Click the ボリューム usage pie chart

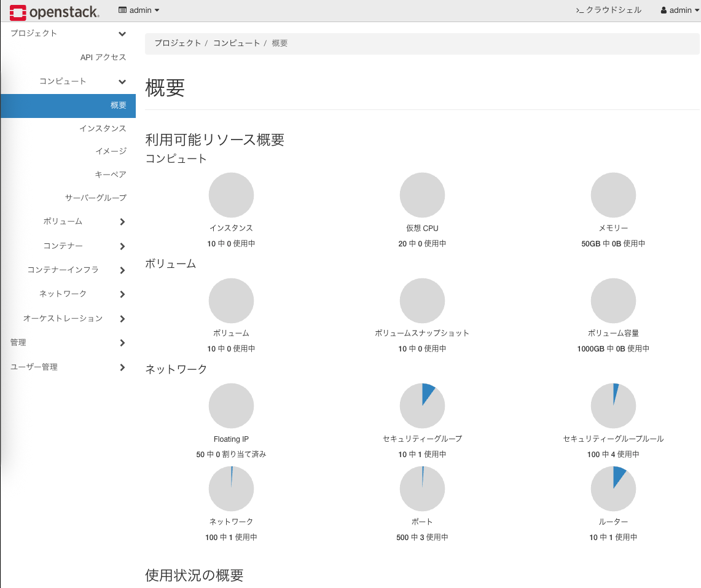coord(231,300)
